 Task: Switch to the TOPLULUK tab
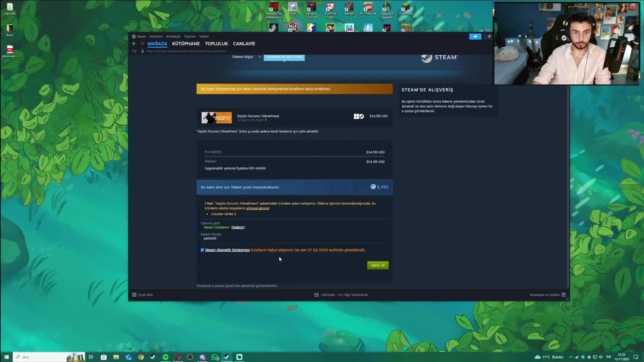pos(216,44)
